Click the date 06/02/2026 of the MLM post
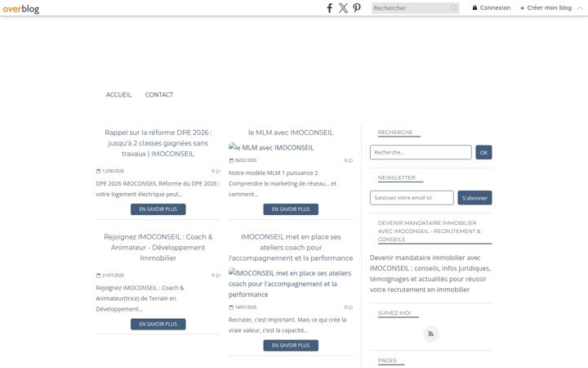Screen dimensions: 588x368 (246, 161)
